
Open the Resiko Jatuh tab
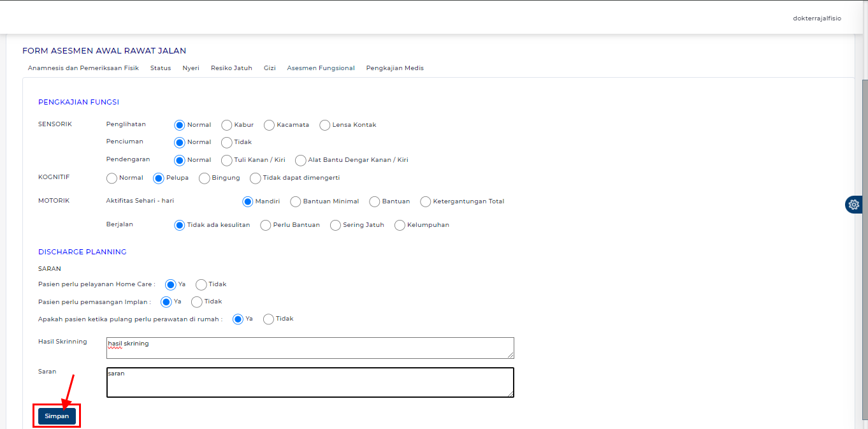tap(231, 68)
